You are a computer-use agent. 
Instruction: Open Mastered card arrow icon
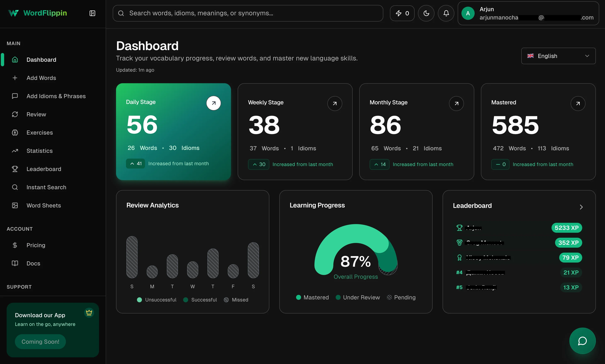(x=578, y=104)
